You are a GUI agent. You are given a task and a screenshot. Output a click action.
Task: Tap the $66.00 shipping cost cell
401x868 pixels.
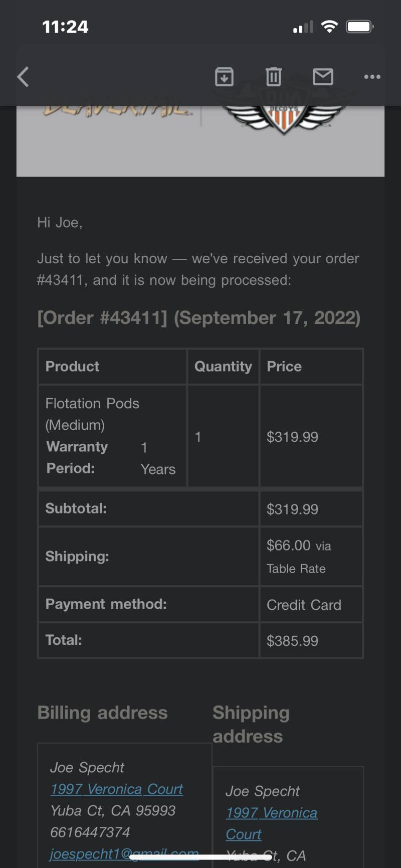[x=311, y=557]
